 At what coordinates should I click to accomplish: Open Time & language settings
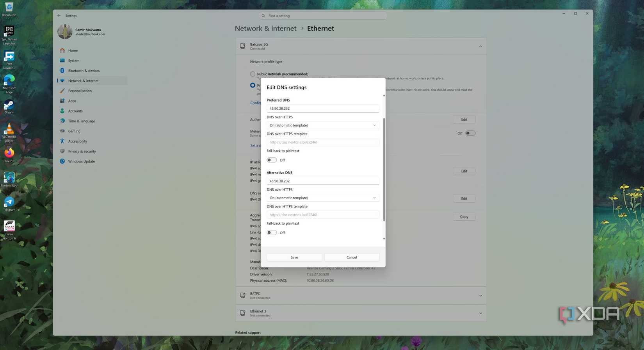(92, 121)
